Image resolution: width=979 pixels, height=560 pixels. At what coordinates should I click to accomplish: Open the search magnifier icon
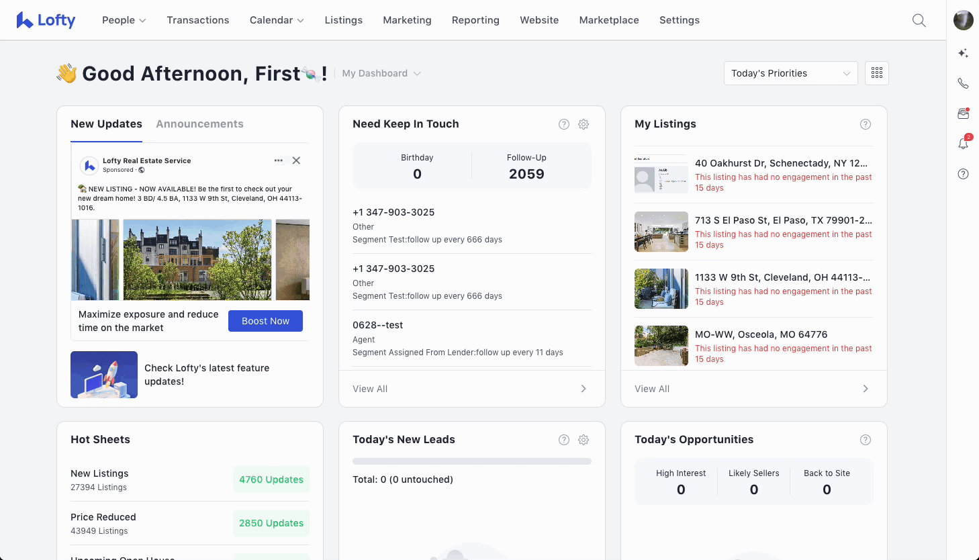(919, 20)
